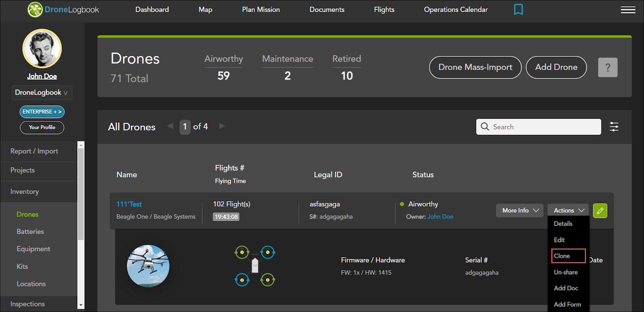Image resolution: width=644 pixels, height=312 pixels.
Task: Open Operations Calendar
Action: click(x=456, y=10)
